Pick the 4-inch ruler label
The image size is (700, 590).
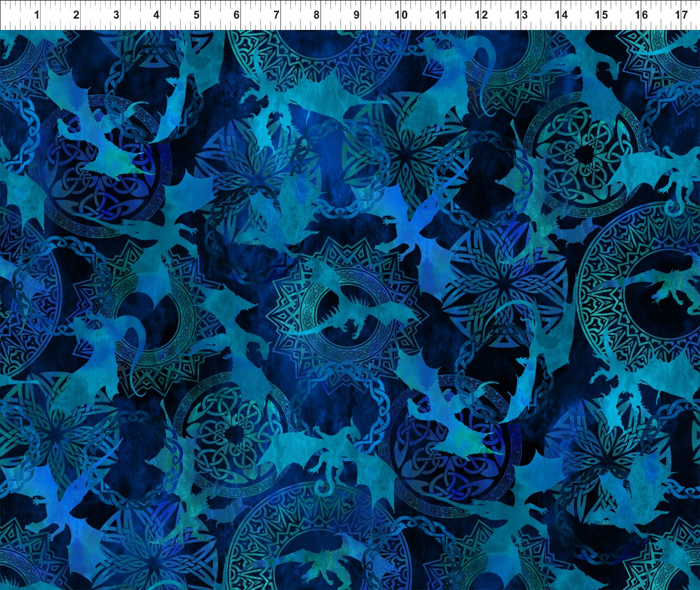pyautogui.click(x=156, y=15)
